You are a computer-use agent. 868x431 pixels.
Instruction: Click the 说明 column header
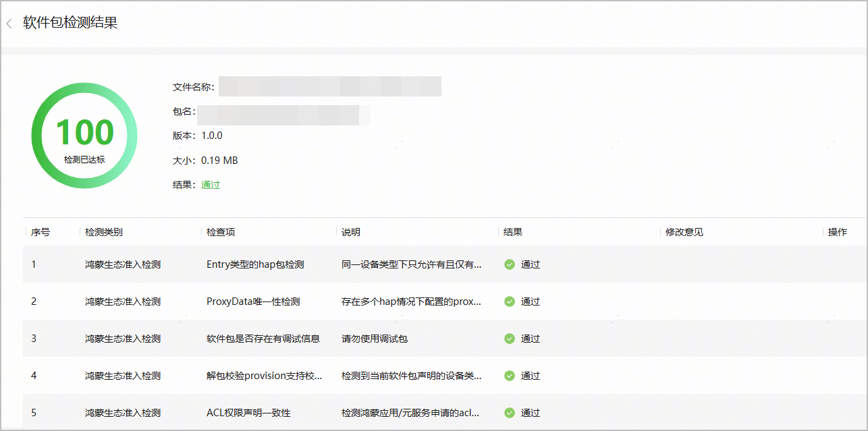351,232
